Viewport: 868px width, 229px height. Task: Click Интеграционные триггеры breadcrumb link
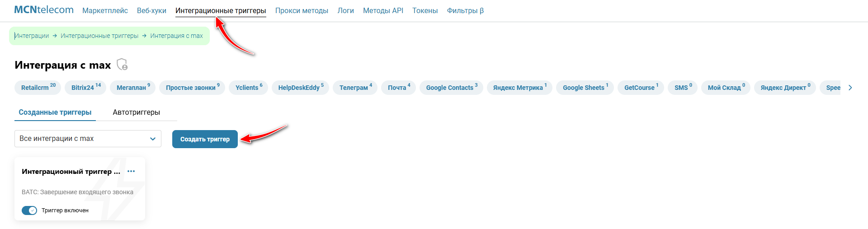click(x=99, y=36)
